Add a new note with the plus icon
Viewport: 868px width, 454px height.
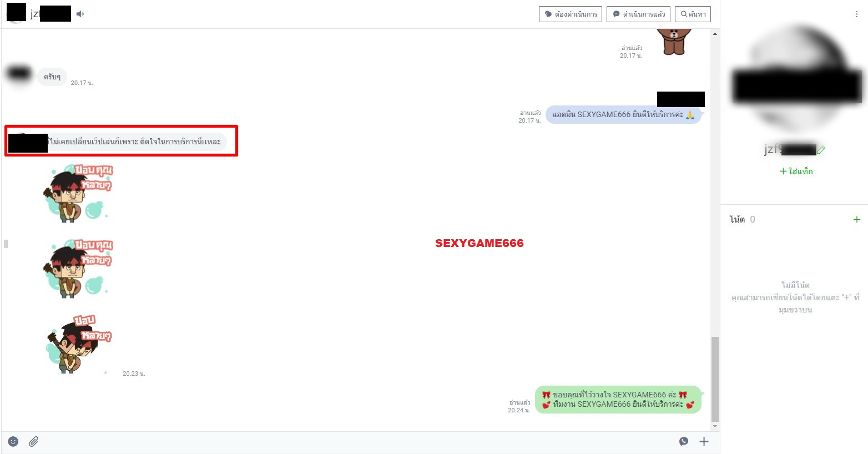coord(856,219)
